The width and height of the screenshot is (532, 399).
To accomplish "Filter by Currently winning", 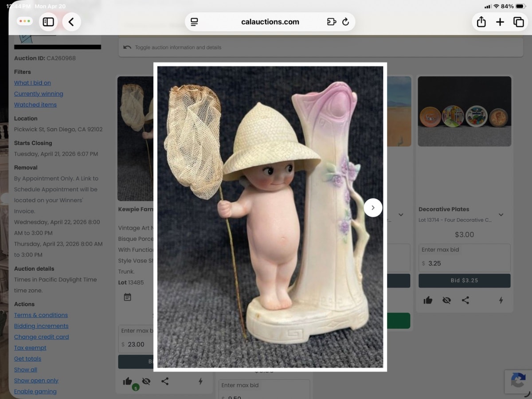I will [39, 94].
